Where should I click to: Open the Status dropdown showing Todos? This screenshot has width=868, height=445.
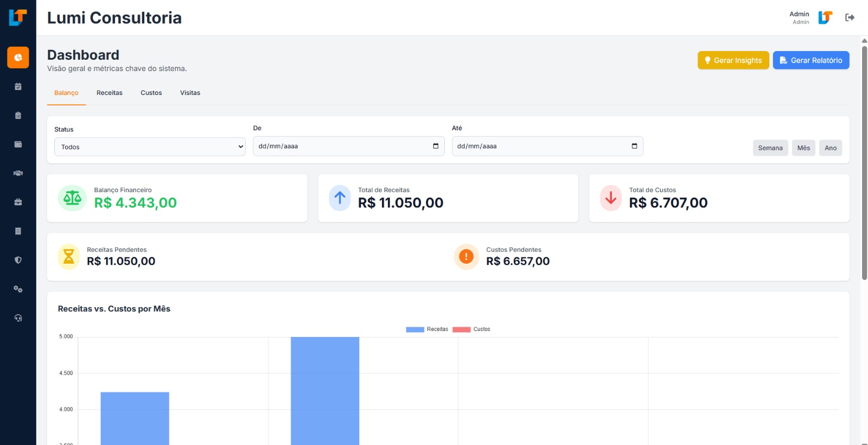[150, 147]
